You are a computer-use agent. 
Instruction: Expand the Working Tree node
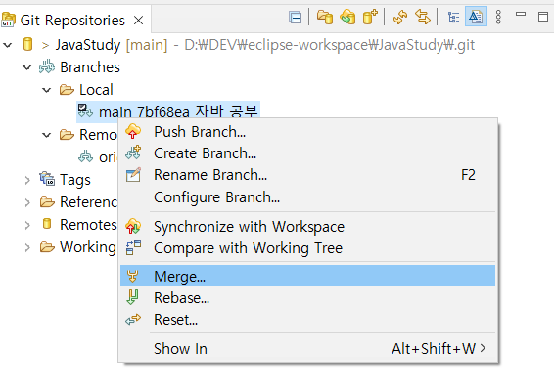[27, 247]
